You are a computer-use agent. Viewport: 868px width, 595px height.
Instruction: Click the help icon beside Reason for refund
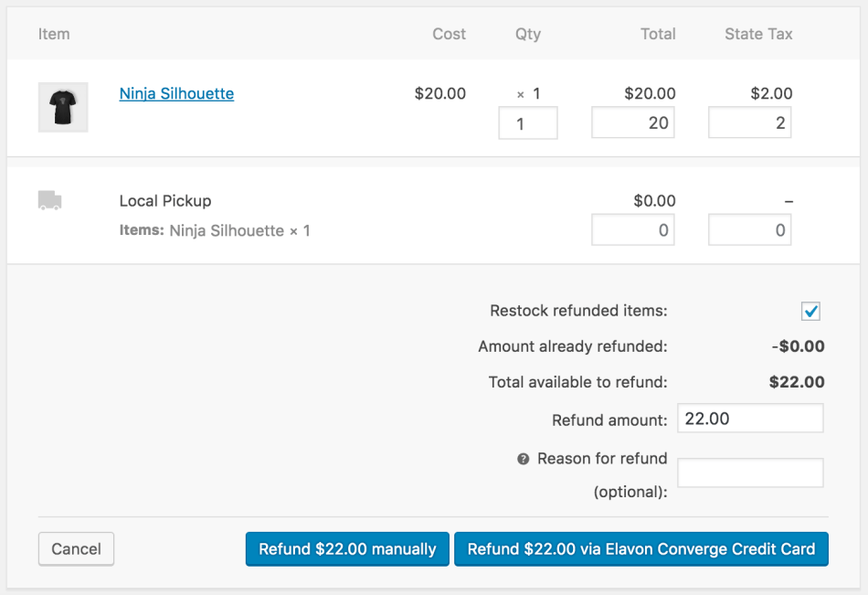[524, 459]
